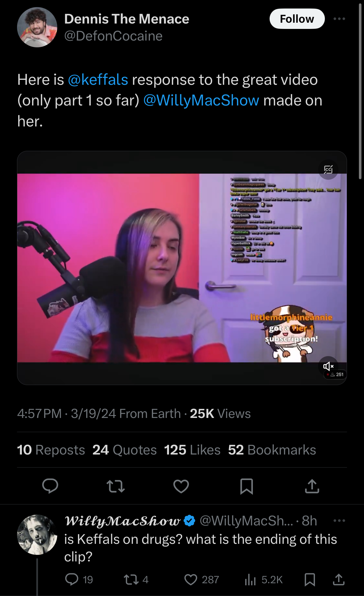
Task: Unmute the video with the speaker icon
Action: [328, 366]
